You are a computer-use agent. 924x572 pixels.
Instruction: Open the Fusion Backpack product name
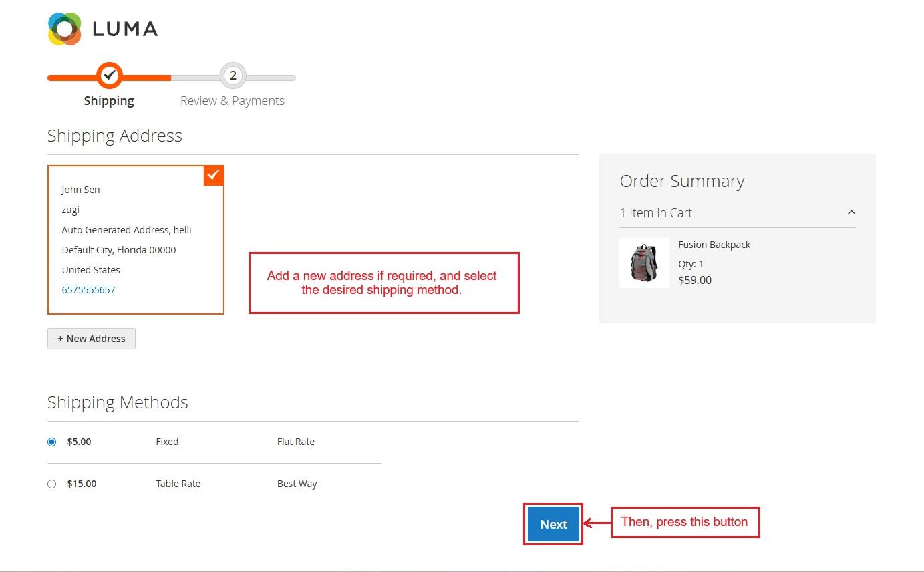pos(714,245)
